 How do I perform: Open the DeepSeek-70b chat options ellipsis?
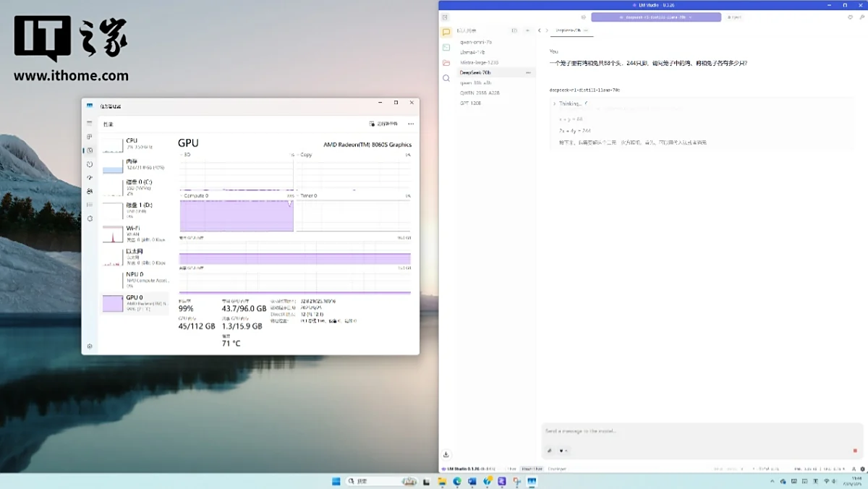pos(528,73)
